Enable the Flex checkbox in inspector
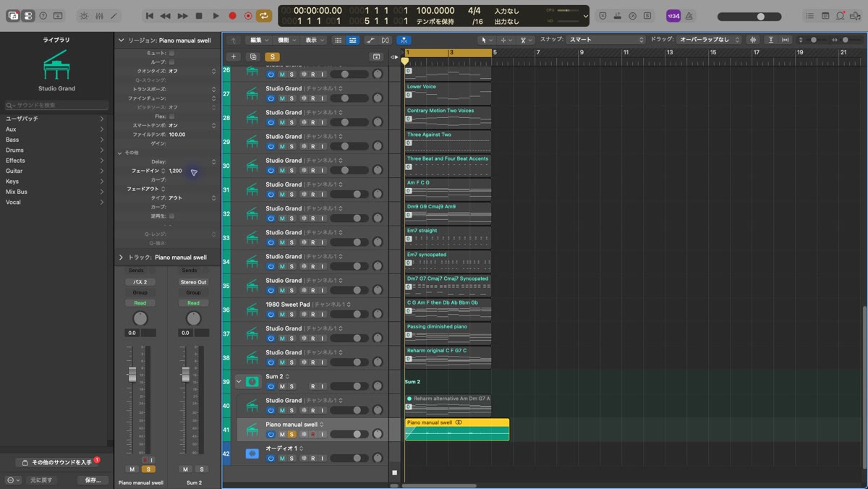Viewport: 868px width, 489px height. coord(171,116)
